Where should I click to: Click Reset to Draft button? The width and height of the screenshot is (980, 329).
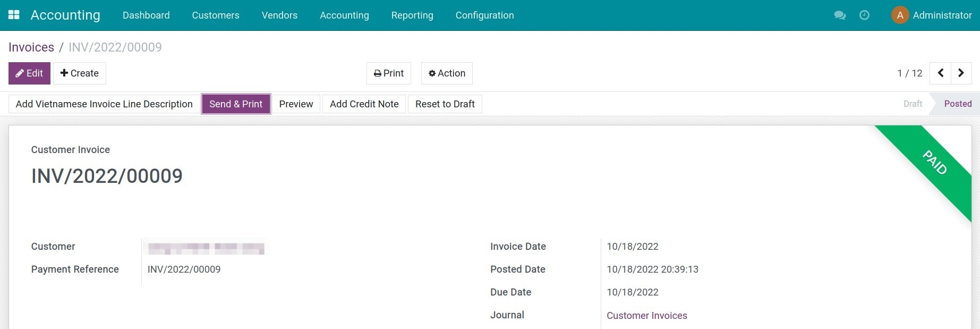tap(445, 104)
